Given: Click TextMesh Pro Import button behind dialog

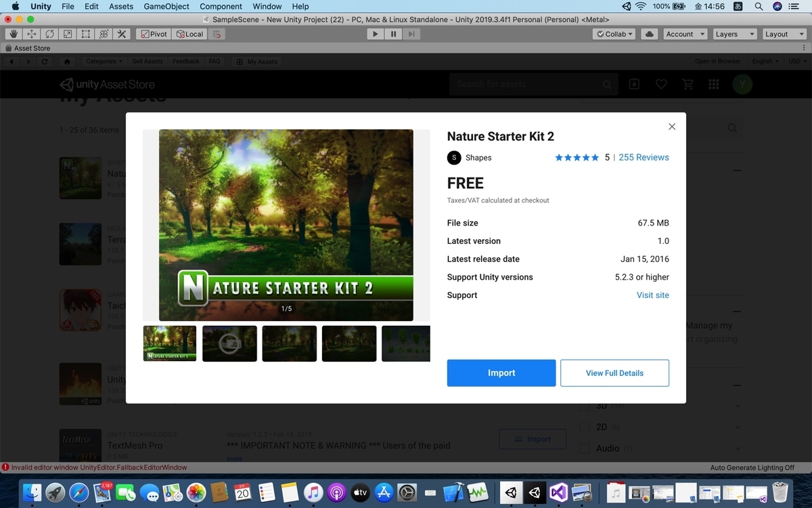Looking at the screenshot, I should click(533, 439).
